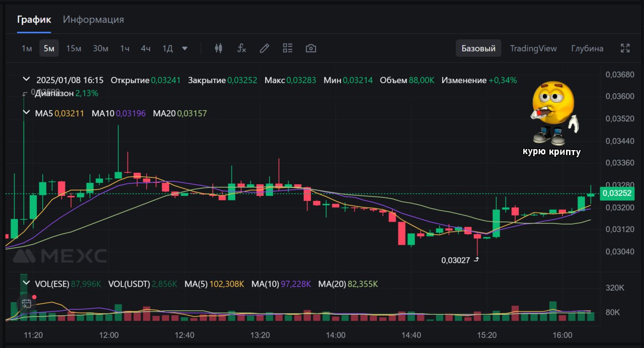Show the Глубина depth chart

pos(587,48)
